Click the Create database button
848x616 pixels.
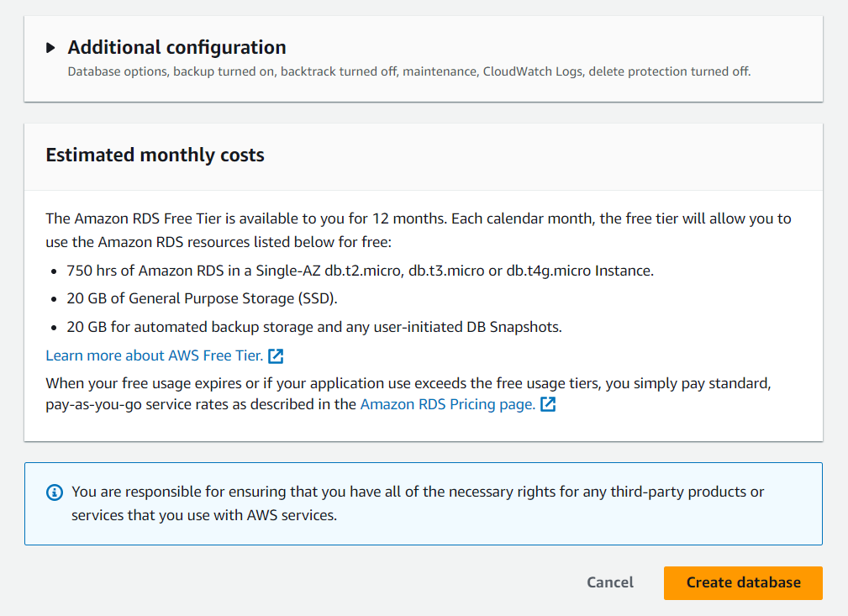(x=743, y=583)
